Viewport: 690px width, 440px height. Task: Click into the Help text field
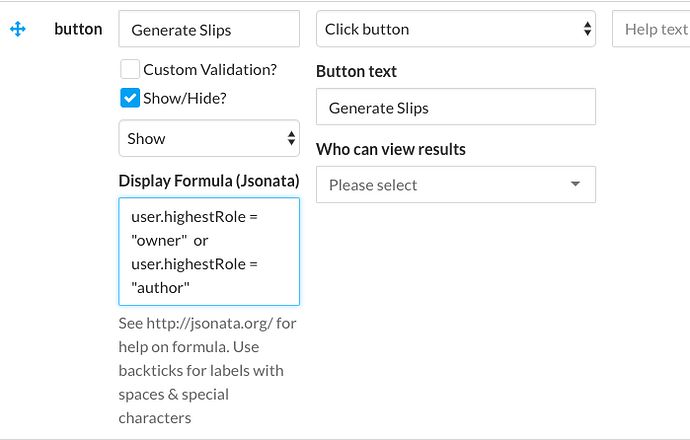[x=653, y=29]
